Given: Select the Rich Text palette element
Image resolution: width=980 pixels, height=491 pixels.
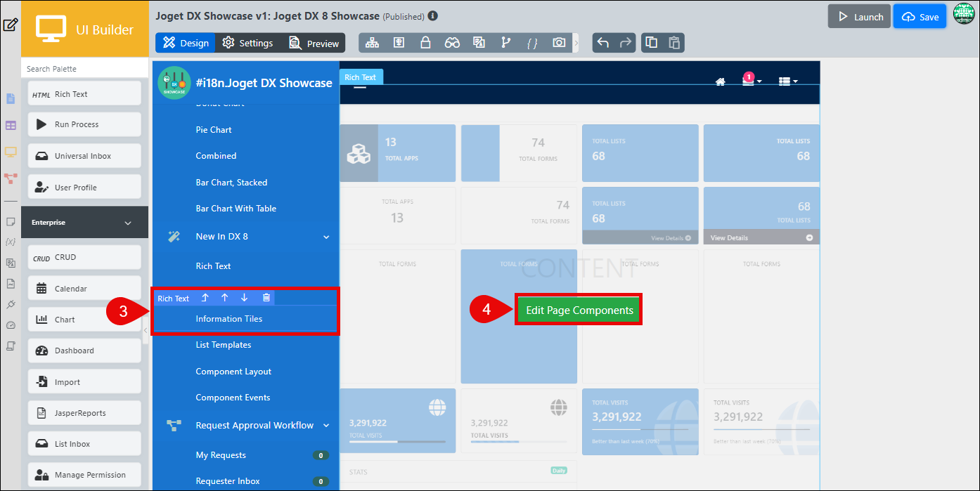Looking at the screenshot, I should coord(84,94).
